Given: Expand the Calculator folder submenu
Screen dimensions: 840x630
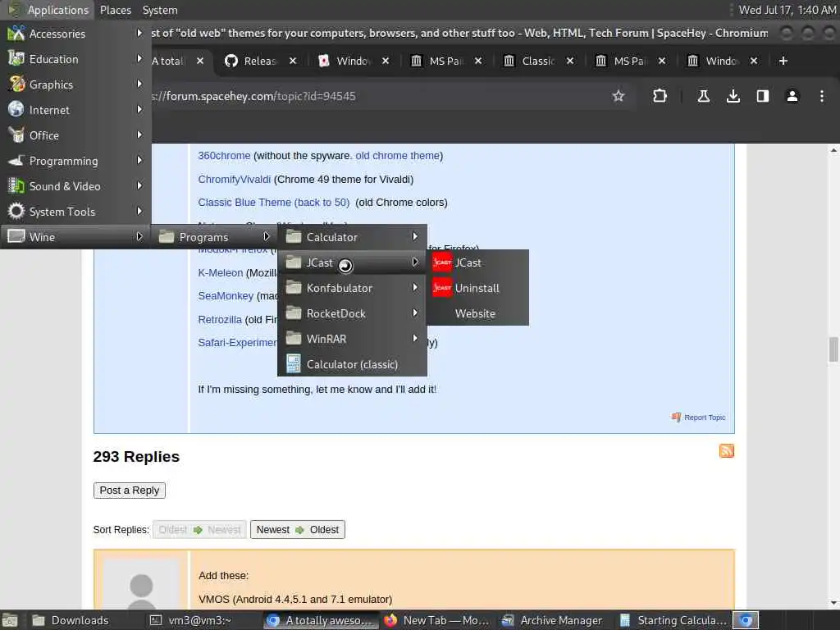Looking at the screenshot, I should point(352,237).
